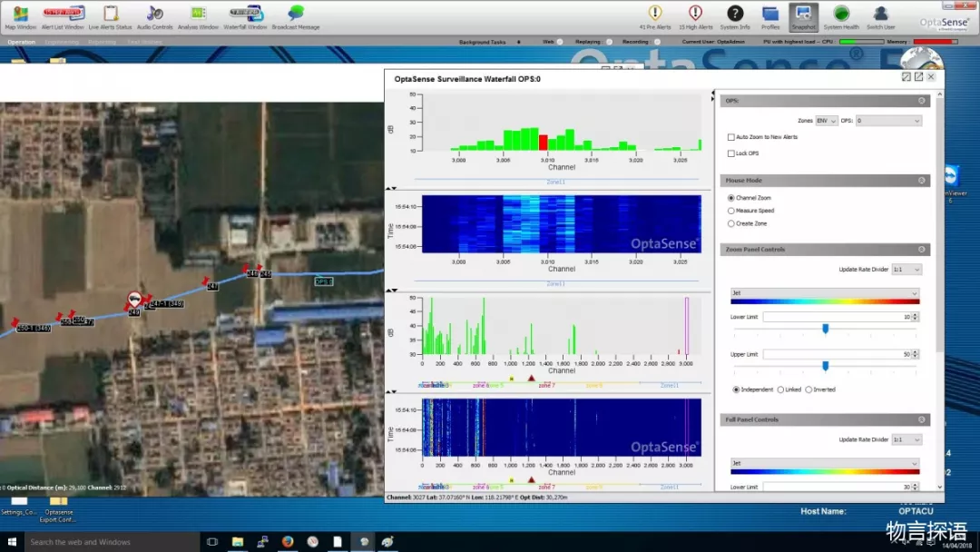This screenshot has width=980, height=552.
Task: Open Optasense Export Conf desktop icon
Action: click(58, 508)
